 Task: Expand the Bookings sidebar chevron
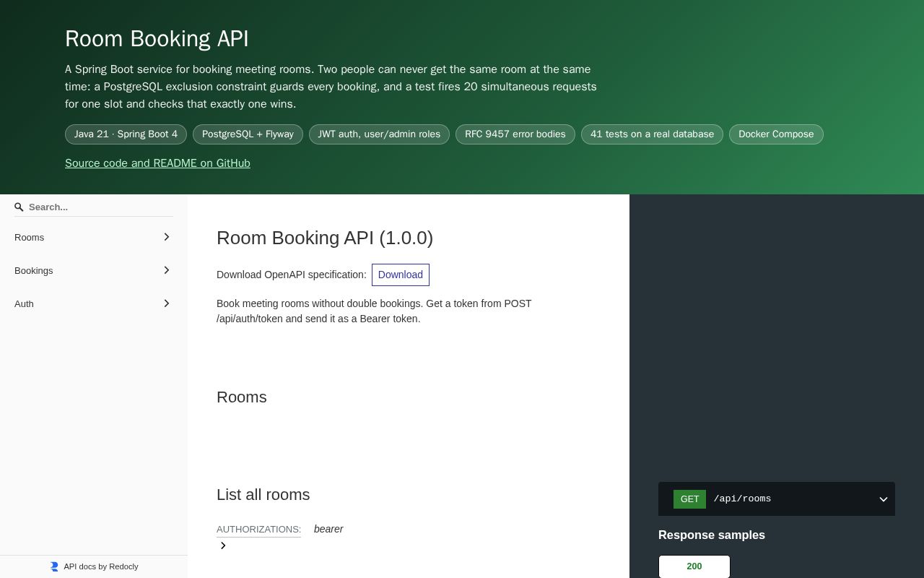[x=167, y=270]
